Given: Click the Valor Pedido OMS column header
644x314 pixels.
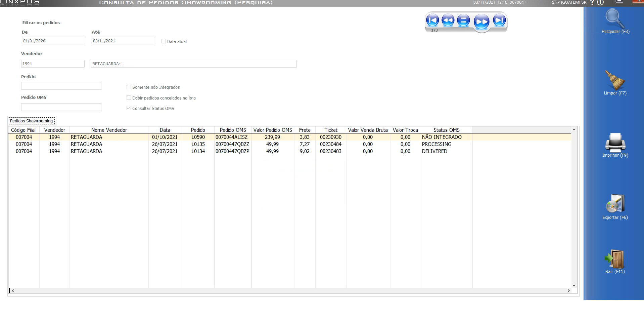Looking at the screenshot, I should [x=273, y=130].
